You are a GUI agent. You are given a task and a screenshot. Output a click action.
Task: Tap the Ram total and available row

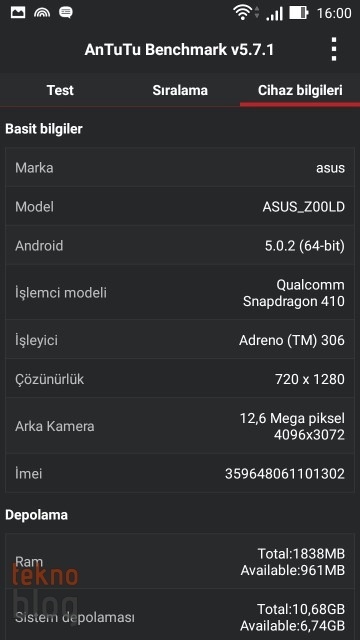click(180, 561)
